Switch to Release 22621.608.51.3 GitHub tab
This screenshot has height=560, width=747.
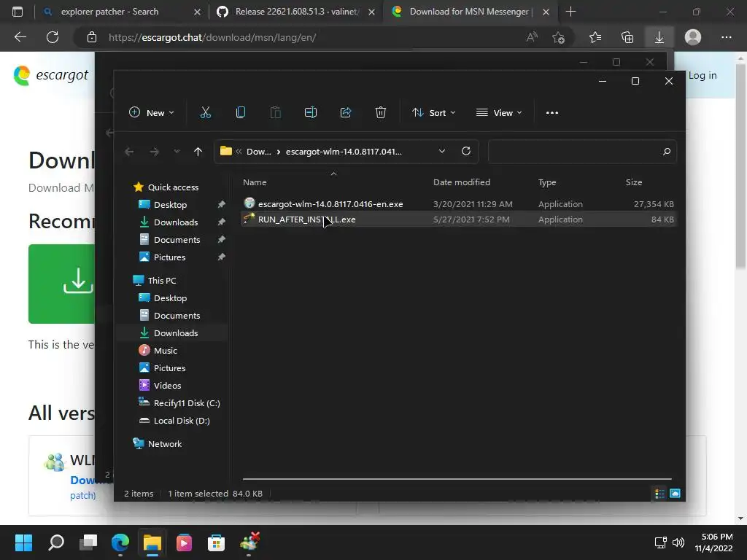pos(298,12)
